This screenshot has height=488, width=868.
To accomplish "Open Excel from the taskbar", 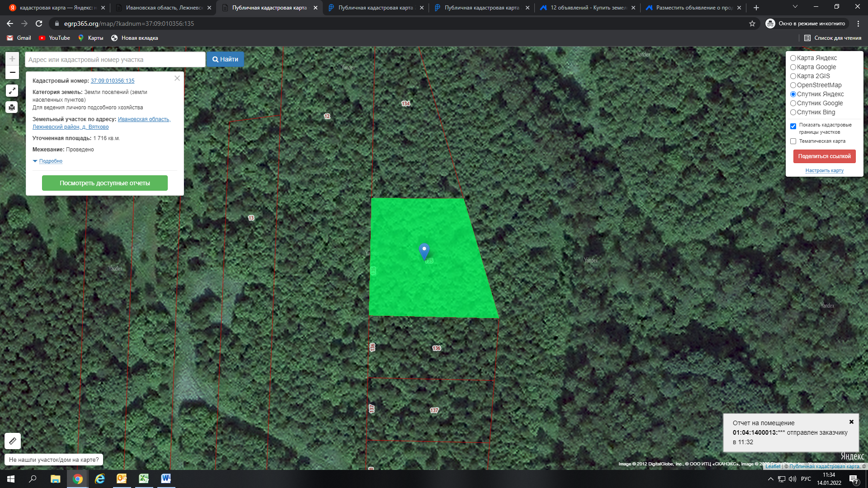I will coord(144,479).
